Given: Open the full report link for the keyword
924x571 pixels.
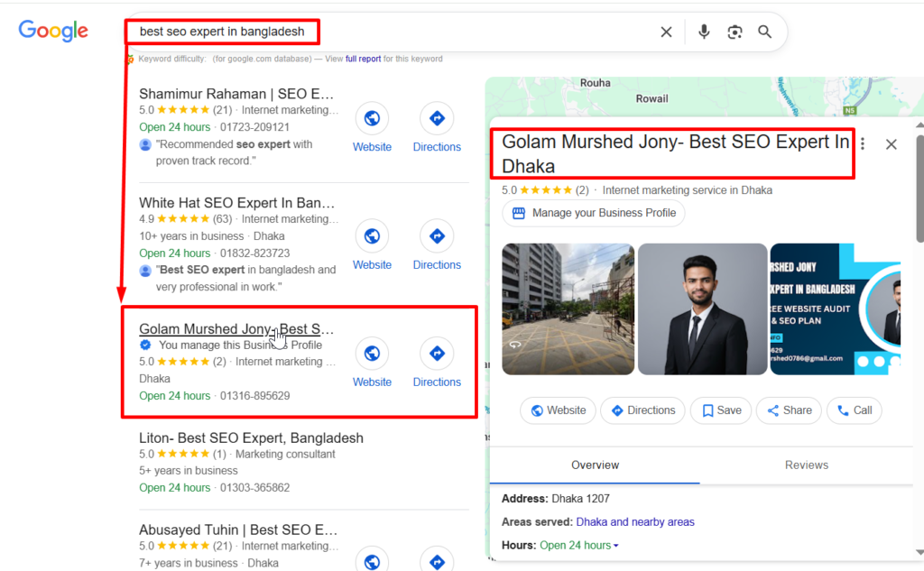Looking at the screenshot, I should pyautogui.click(x=361, y=58).
